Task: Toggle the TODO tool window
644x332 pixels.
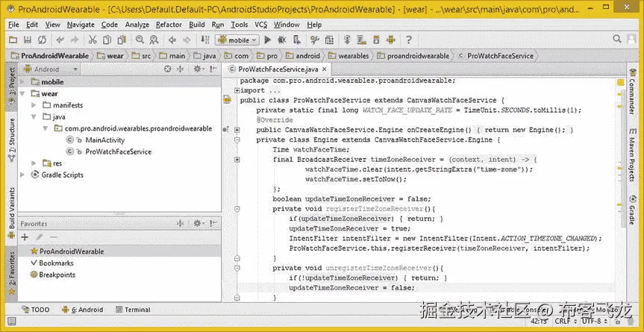Action: click(x=36, y=310)
